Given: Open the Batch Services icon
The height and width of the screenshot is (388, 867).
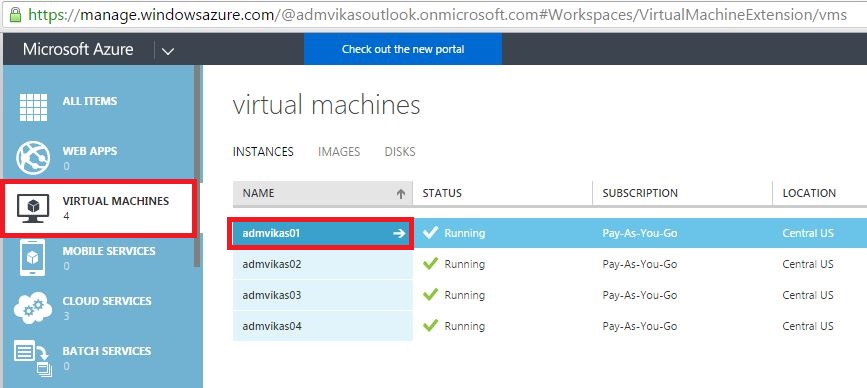Looking at the screenshot, I should pyautogui.click(x=33, y=359).
